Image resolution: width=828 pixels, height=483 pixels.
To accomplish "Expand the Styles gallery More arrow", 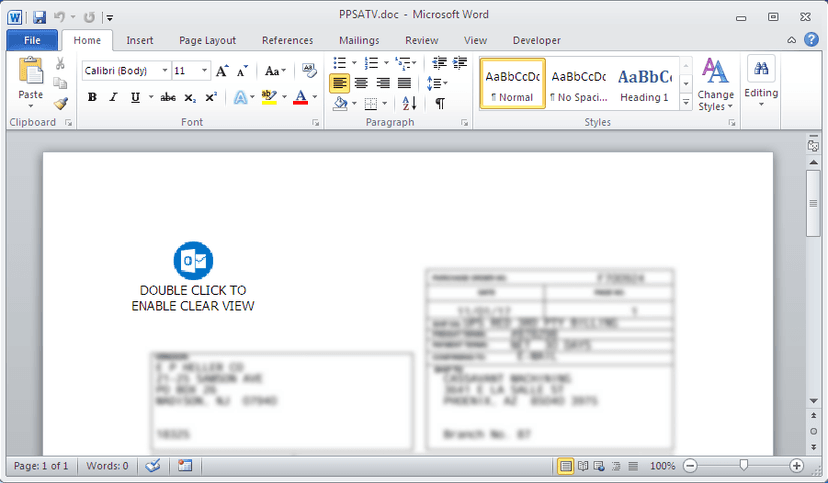I will point(685,102).
